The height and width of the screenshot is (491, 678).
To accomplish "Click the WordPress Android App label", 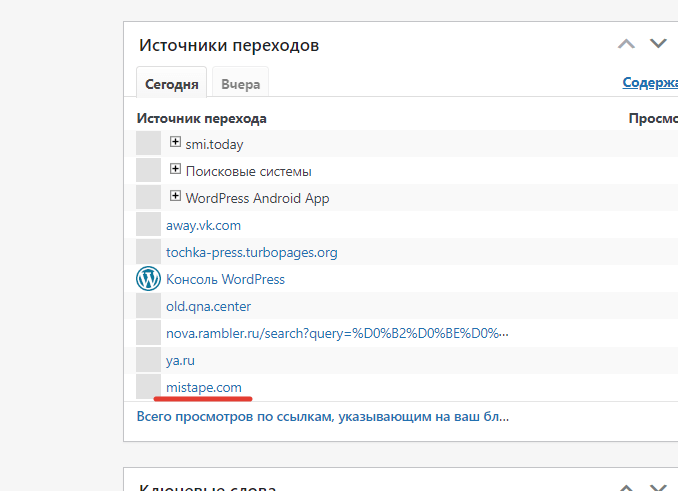I will (x=257, y=198).
